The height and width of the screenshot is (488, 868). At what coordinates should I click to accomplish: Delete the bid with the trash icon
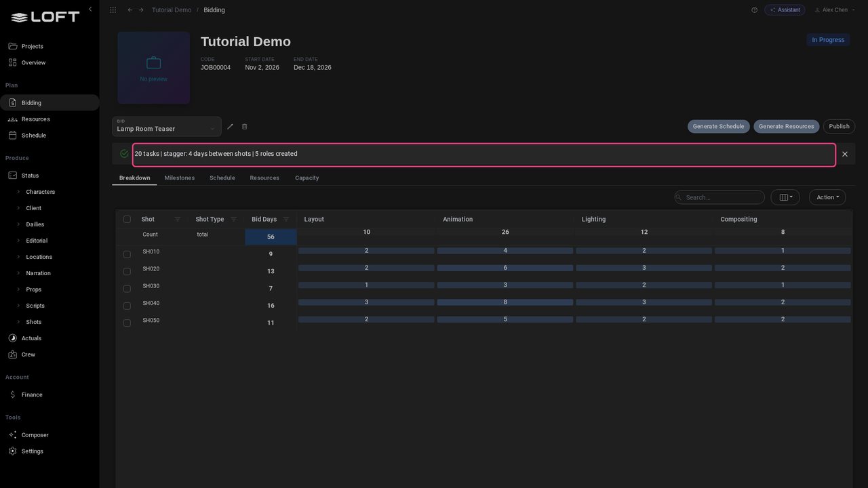(245, 127)
